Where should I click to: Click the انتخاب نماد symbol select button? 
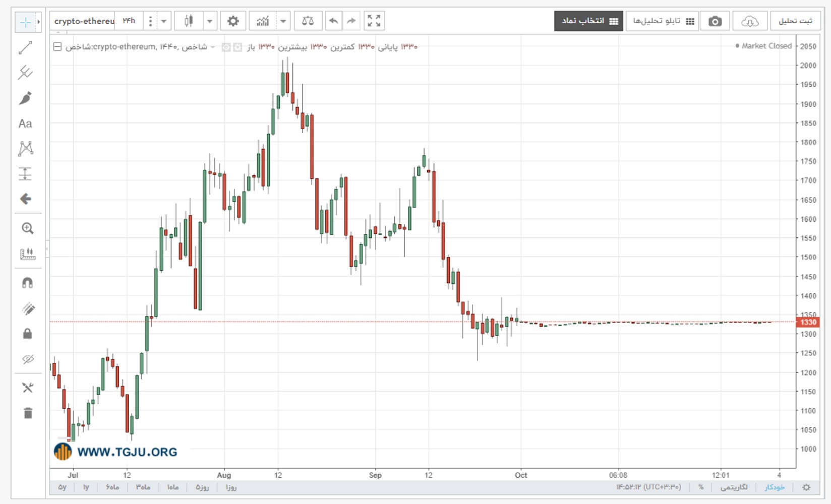point(588,21)
